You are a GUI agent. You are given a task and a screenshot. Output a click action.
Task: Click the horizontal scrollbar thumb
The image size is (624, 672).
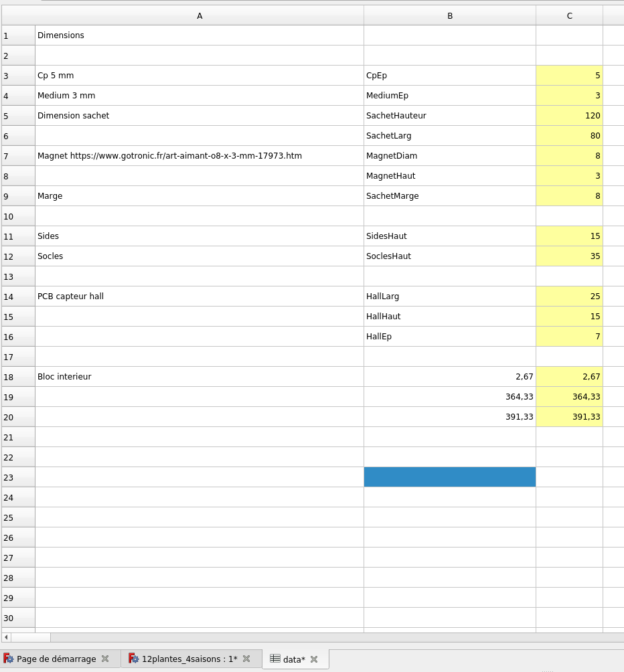point(30,637)
